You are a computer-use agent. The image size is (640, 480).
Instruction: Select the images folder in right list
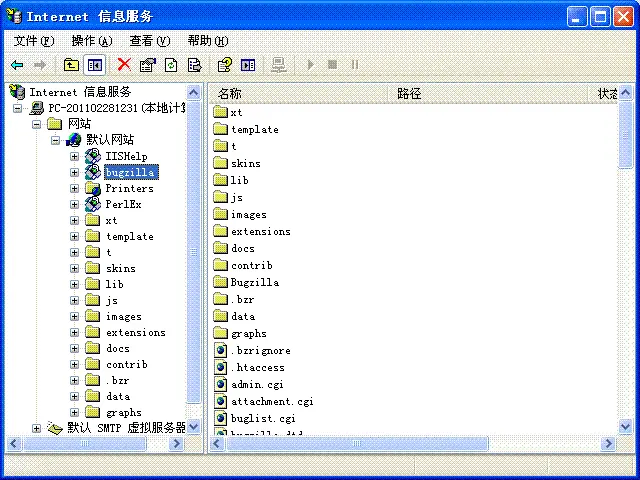point(249,214)
